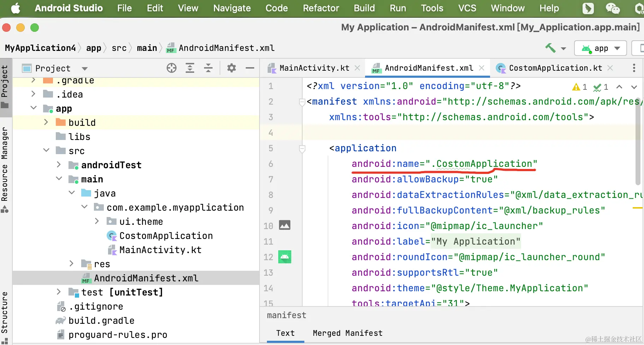Expand the res folder
The image size is (644, 345).
(x=71, y=264)
